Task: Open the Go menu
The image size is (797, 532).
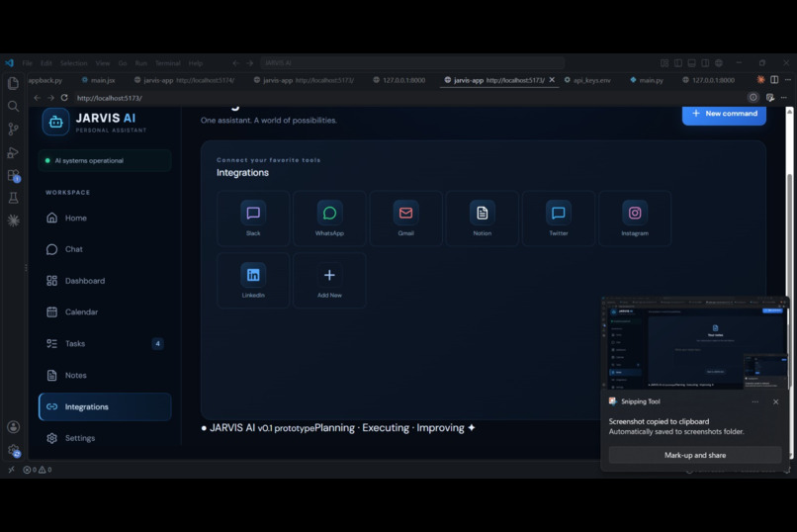Action: (x=123, y=63)
